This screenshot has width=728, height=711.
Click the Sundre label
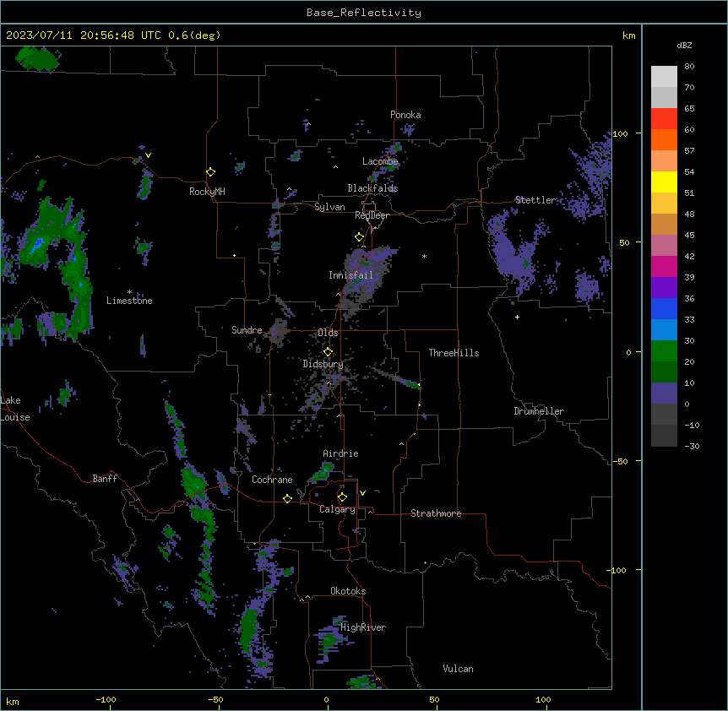[247, 330]
